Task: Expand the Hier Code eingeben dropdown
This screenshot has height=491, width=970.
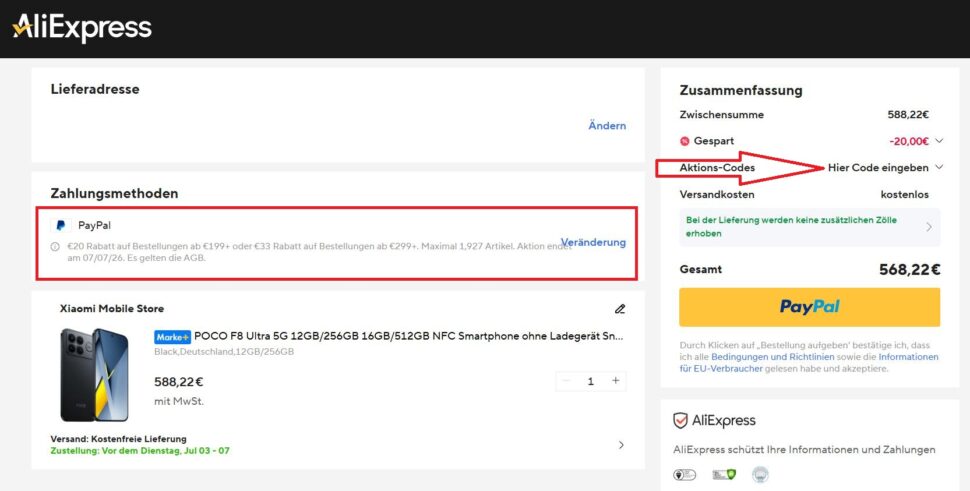Action: coord(885,168)
